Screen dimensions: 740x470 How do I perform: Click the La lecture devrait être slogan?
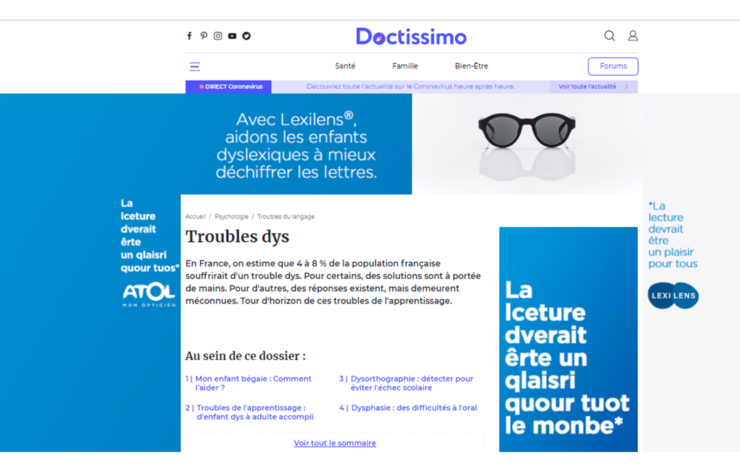(673, 235)
